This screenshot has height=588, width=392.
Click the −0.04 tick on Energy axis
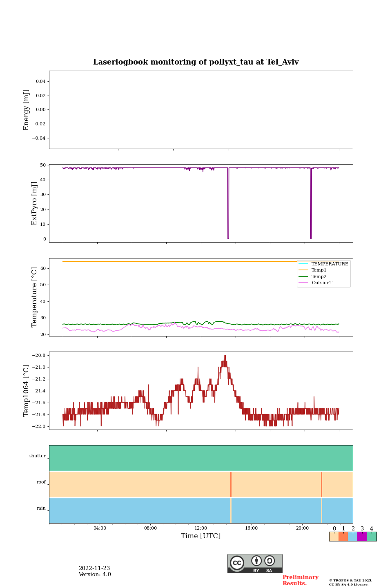pyautogui.click(x=39, y=138)
